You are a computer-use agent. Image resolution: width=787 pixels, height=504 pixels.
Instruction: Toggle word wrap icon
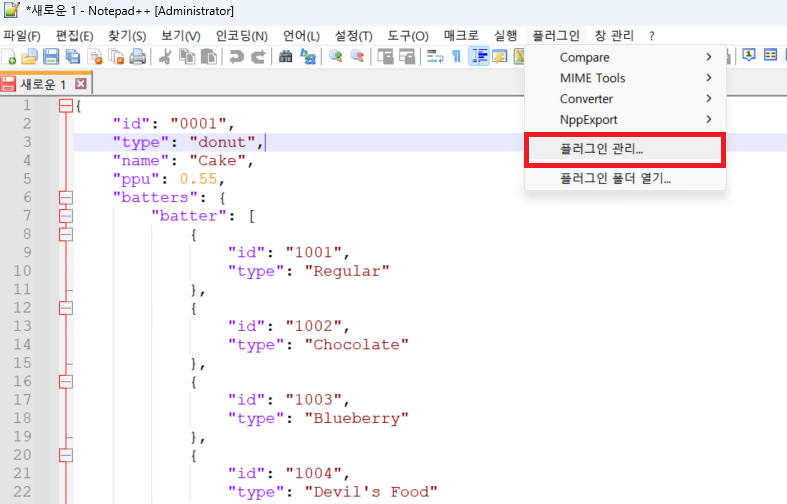coord(435,56)
